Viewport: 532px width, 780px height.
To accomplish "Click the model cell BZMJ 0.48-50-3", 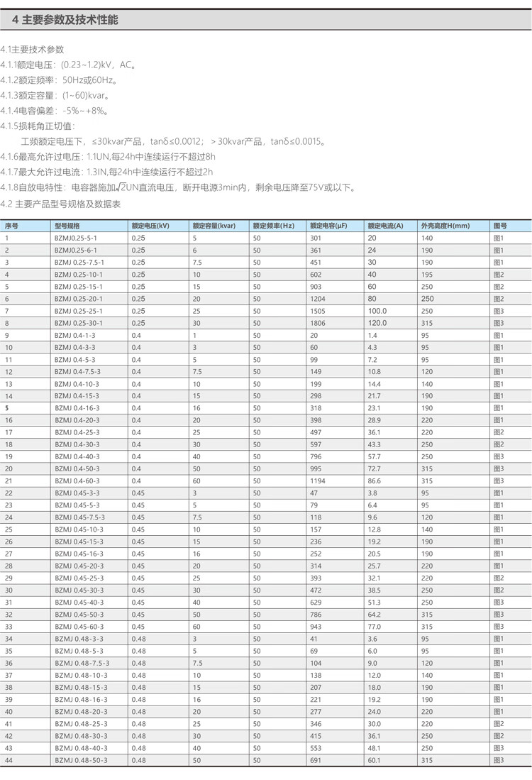I will pyautogui.click(x=81, y=760).
